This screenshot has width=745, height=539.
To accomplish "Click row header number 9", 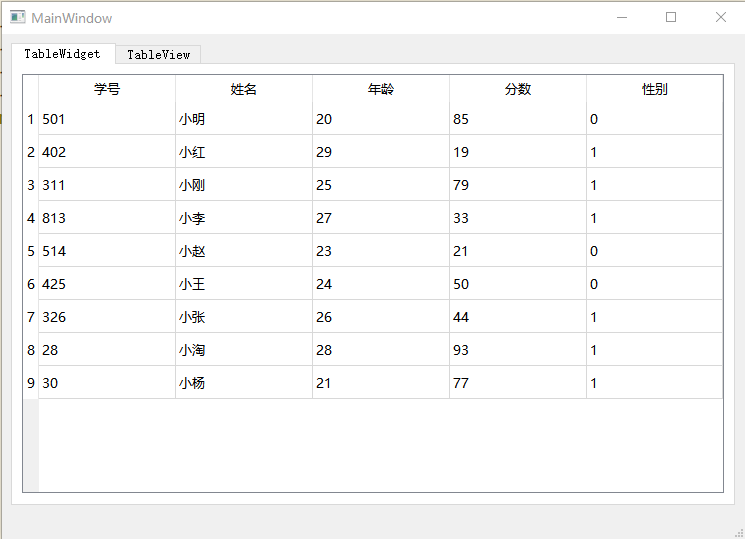I will 30,383.
